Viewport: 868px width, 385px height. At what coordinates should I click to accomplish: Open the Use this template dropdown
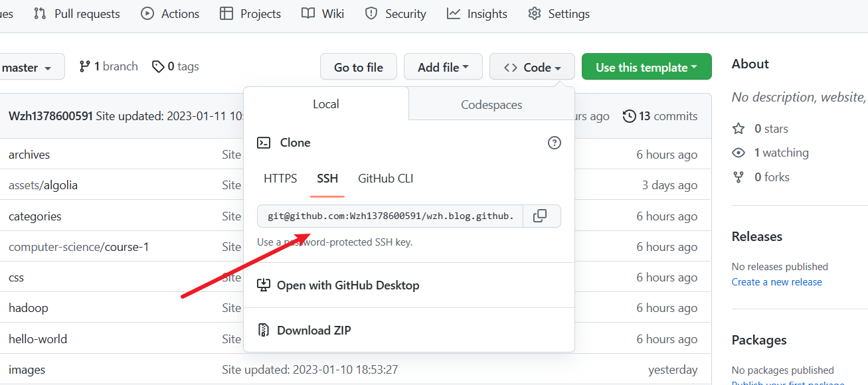point(646,67)
